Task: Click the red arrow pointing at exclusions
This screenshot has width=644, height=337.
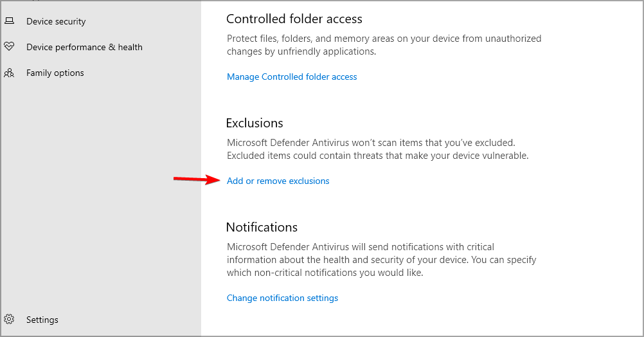Action: pyautogui.click(x=197, y=180)
